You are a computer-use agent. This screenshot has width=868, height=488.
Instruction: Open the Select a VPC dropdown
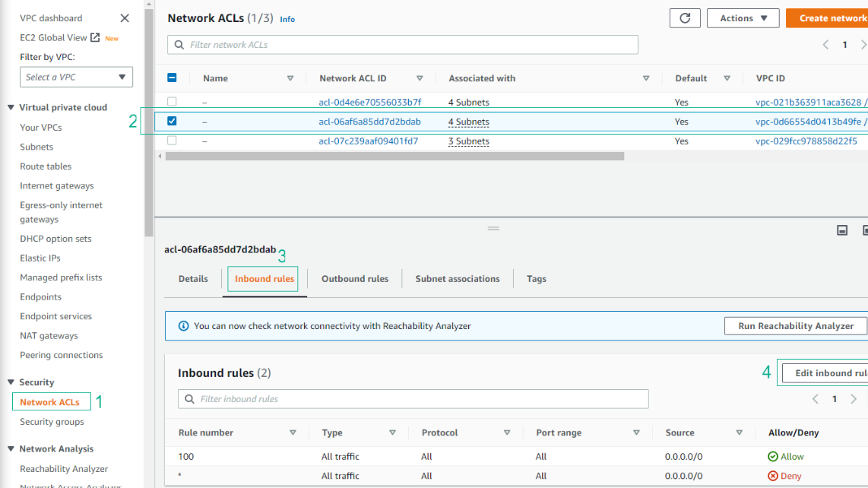[x=76, y=77]
